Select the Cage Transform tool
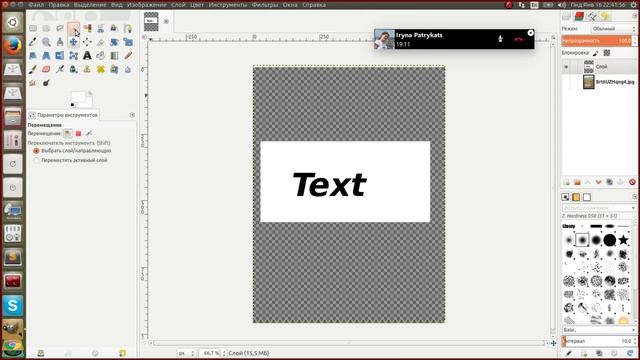Image resolution: width=640 pixels, height=360 pixels. point(73,56)
